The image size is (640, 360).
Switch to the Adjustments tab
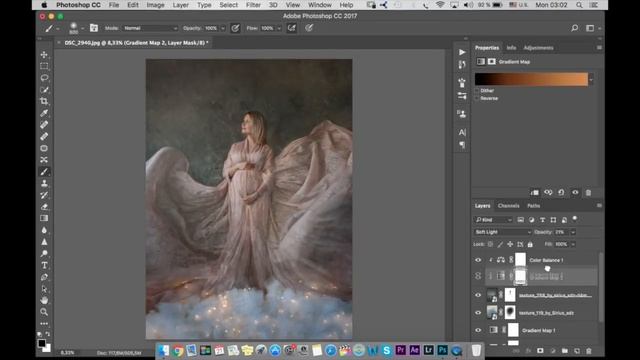tap(538, 48)
